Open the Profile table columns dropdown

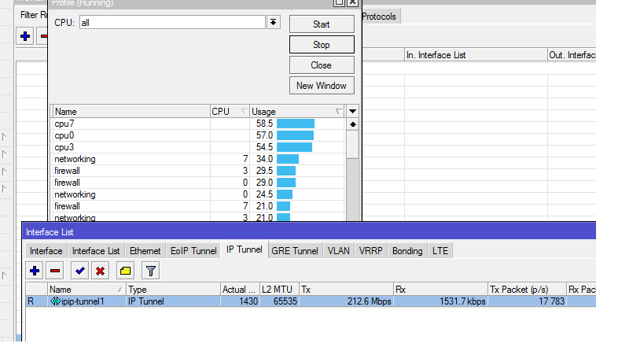coord(352,111)
